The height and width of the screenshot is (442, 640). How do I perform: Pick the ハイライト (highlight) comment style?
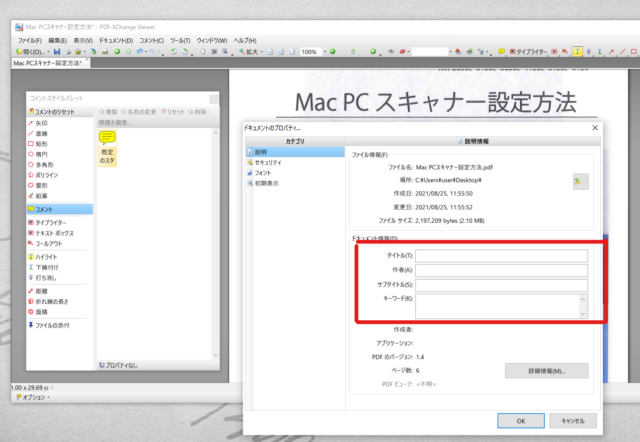[x=47, y=257]
